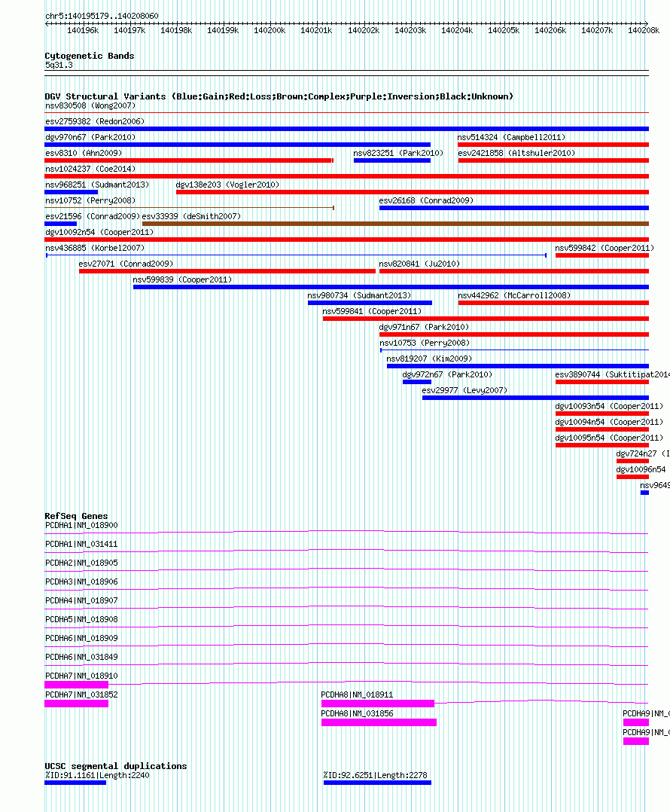Click nsv436885 (Korbel2007) label
670x812 pixels.
pos(95,248)
